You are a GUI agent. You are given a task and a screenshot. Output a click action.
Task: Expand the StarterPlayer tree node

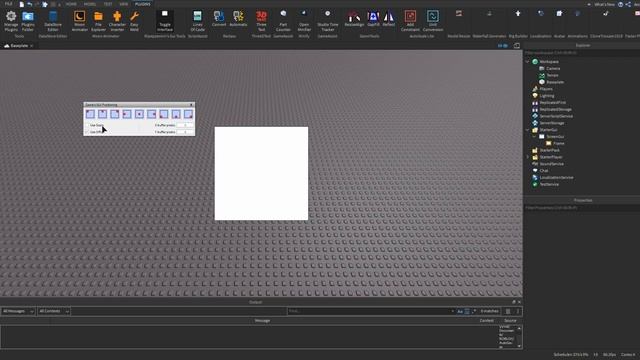[527, 157]
